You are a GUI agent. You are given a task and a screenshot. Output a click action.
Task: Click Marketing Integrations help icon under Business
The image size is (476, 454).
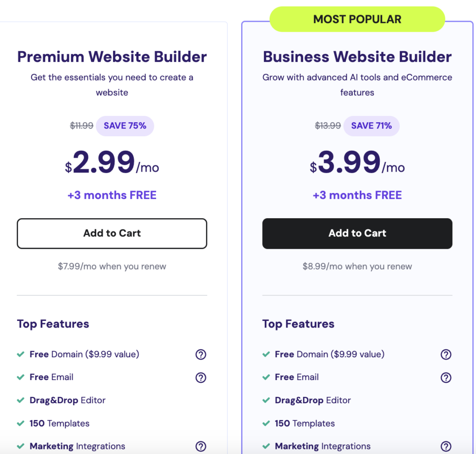coord(446,446)
